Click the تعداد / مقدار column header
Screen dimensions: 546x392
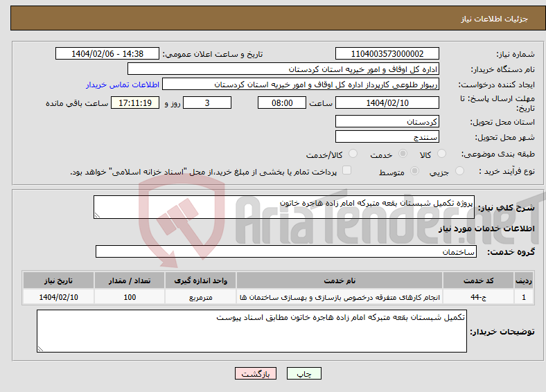130,280
